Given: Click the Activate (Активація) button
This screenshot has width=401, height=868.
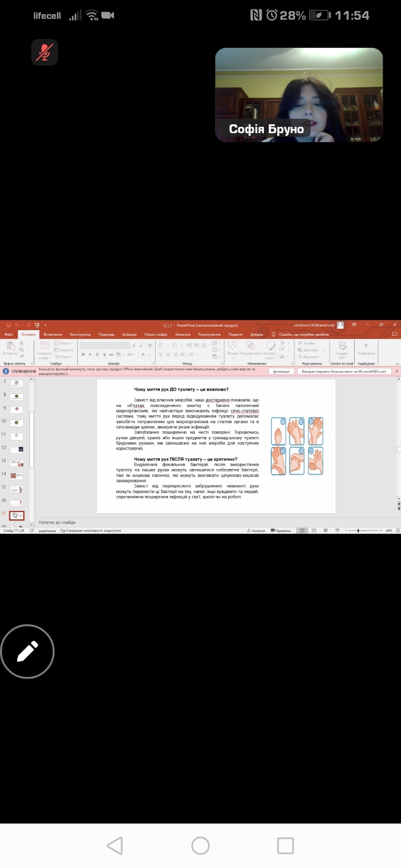Looking at the screenshot, I should [x=281, y=372].
